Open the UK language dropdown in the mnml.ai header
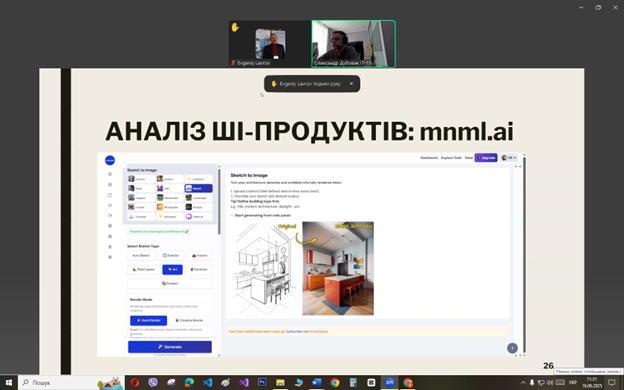The image size is (624, 390). (509, 158)
